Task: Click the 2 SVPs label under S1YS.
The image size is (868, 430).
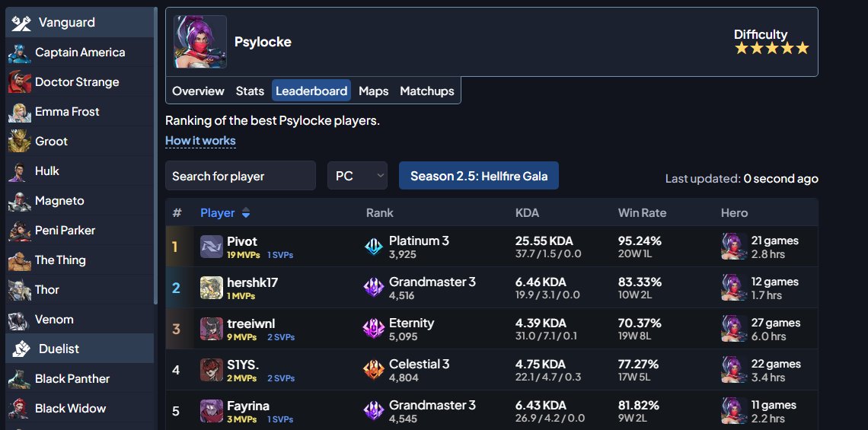Action: (x=281, y=378)
